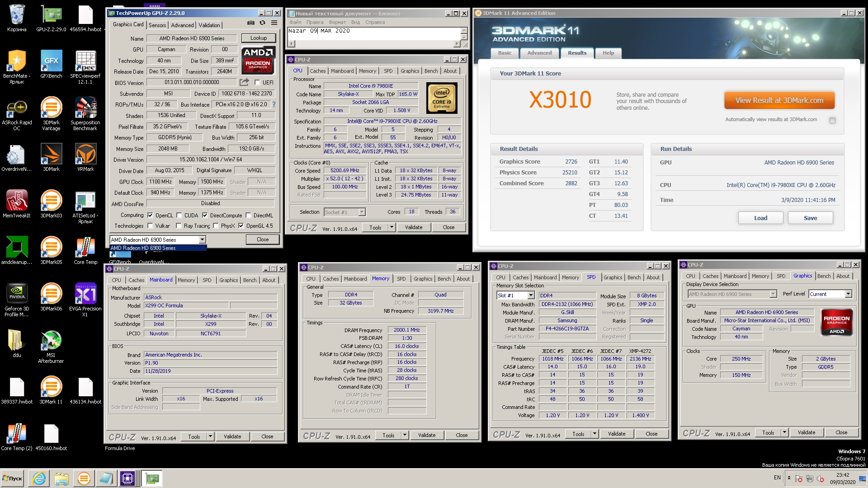This screenshot has height=488, width=868.
Task: Click the taskbar clock showing 23:42
Action: (x=842, y=475)
